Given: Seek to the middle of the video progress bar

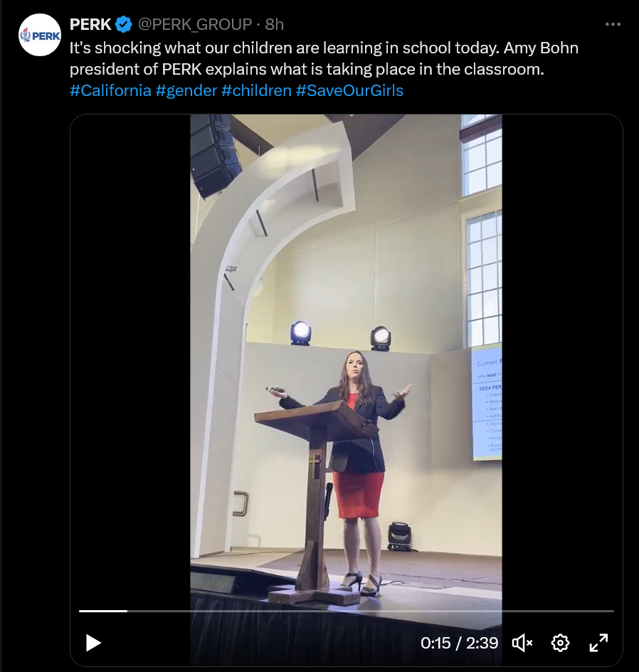Looking at the screenshot, I should pos(347,611).
